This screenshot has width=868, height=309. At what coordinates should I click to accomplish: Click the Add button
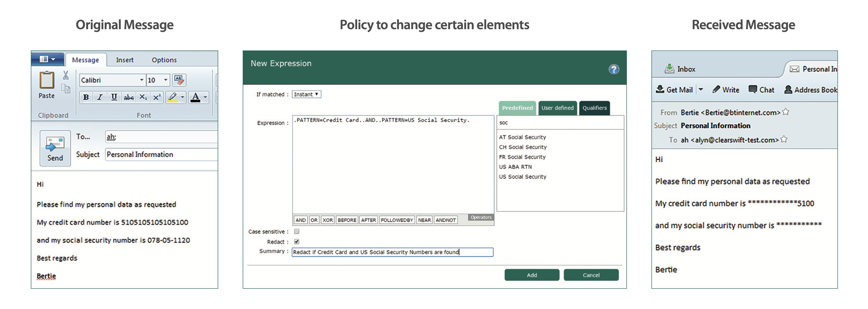[x=532, y=275]
